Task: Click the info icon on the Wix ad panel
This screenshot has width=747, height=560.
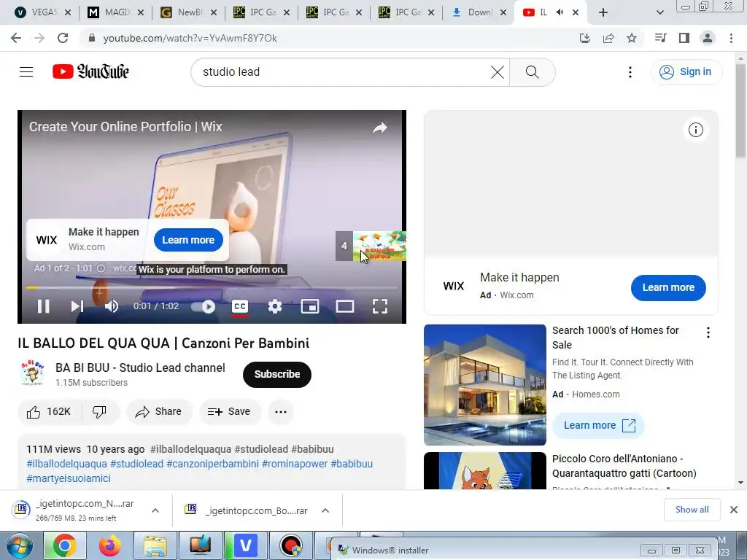Action: (695, 130)
